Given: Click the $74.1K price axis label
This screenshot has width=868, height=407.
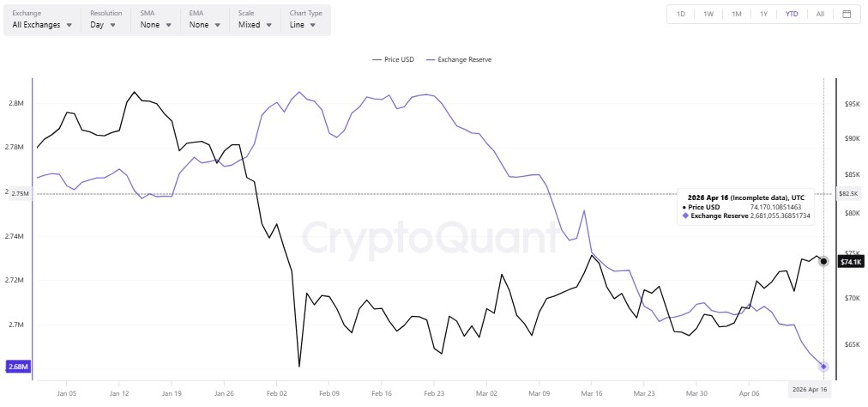Looking at the screenshot, I should pyautogui.click(x=852, y=262).
